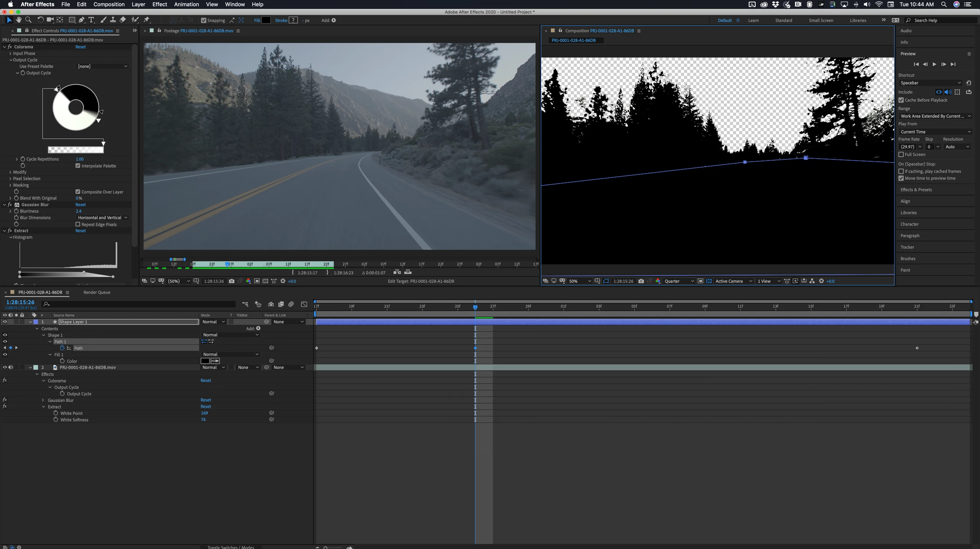Switch to the Render Queue tab

(x=96, y=292)
